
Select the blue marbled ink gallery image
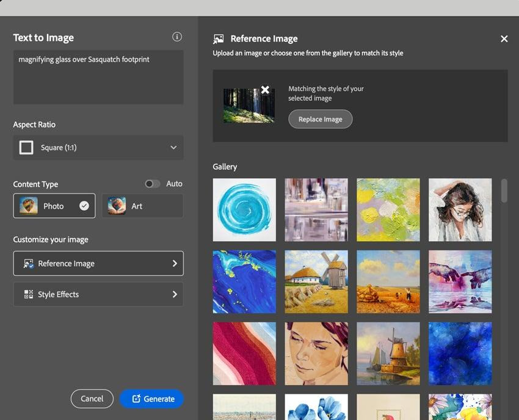244,281
